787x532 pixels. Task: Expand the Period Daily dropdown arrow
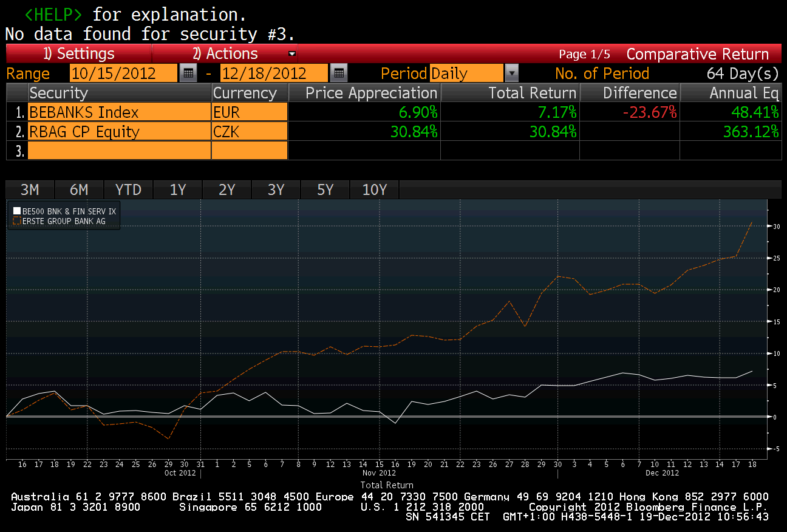pos(512,73)
